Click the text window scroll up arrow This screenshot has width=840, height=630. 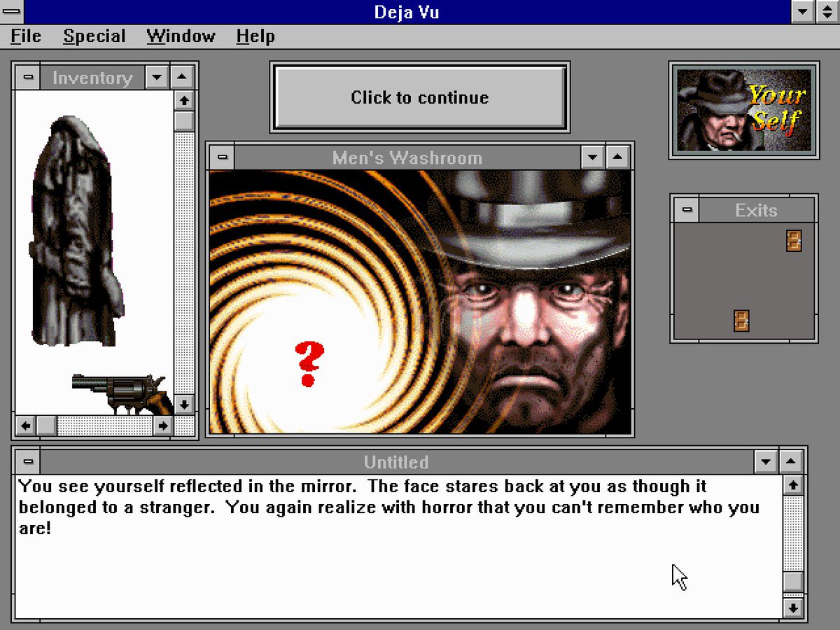[792, 484]
